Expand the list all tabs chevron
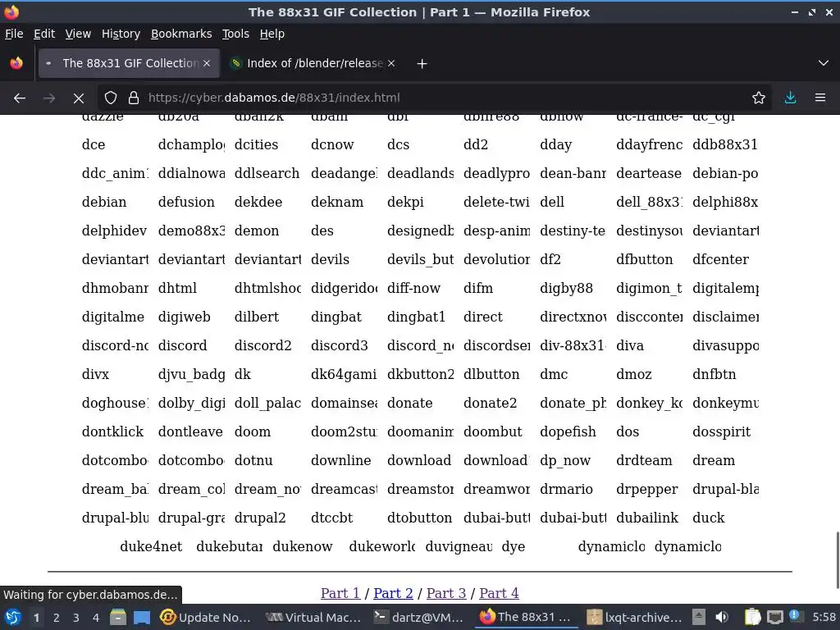Image resolution: width=840 pixels, height=630 pixels. click(x=824, y=63)
